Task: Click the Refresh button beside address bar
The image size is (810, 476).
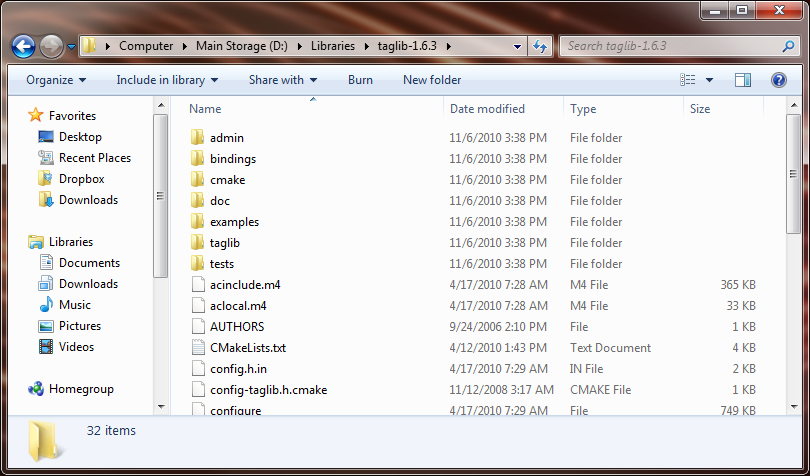Action: (540, 46)
